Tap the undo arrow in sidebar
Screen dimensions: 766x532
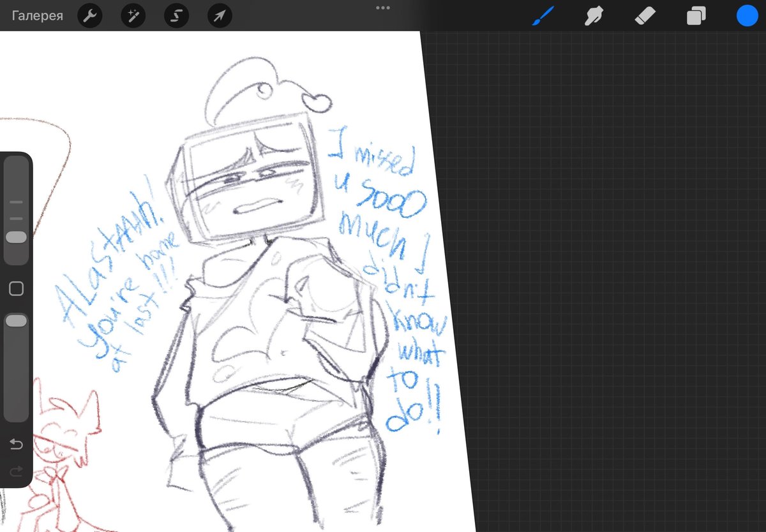[16, 445]
